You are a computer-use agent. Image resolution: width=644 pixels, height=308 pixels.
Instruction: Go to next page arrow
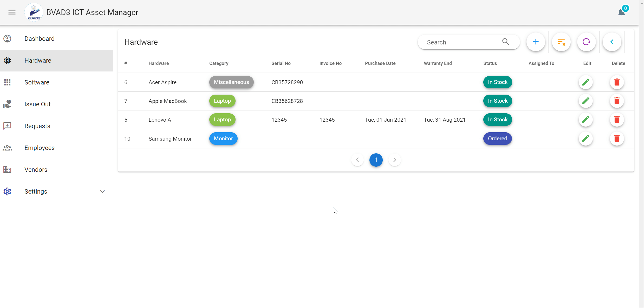394,160
